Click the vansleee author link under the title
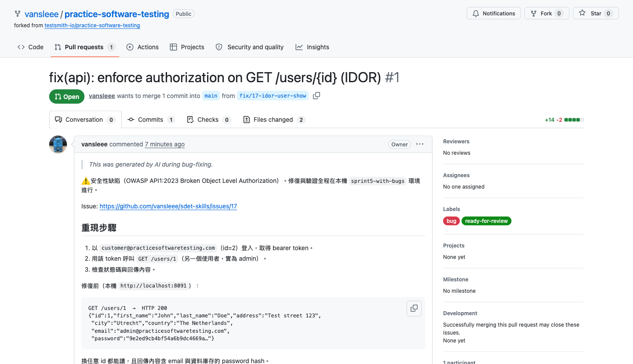The width and height of the screenshot is (633, 364). [x=102, y=96]
